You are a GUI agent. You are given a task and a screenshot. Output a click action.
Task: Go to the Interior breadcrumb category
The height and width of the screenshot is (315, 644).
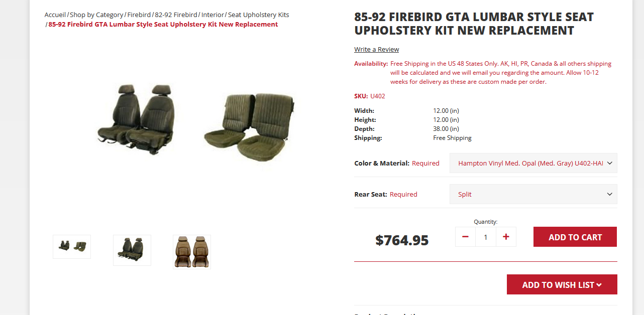(x=212, y=15)
